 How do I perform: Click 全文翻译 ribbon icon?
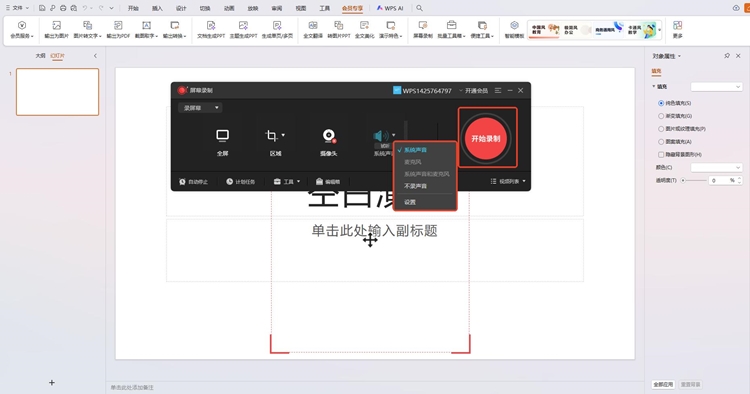(x=313, y=30)
